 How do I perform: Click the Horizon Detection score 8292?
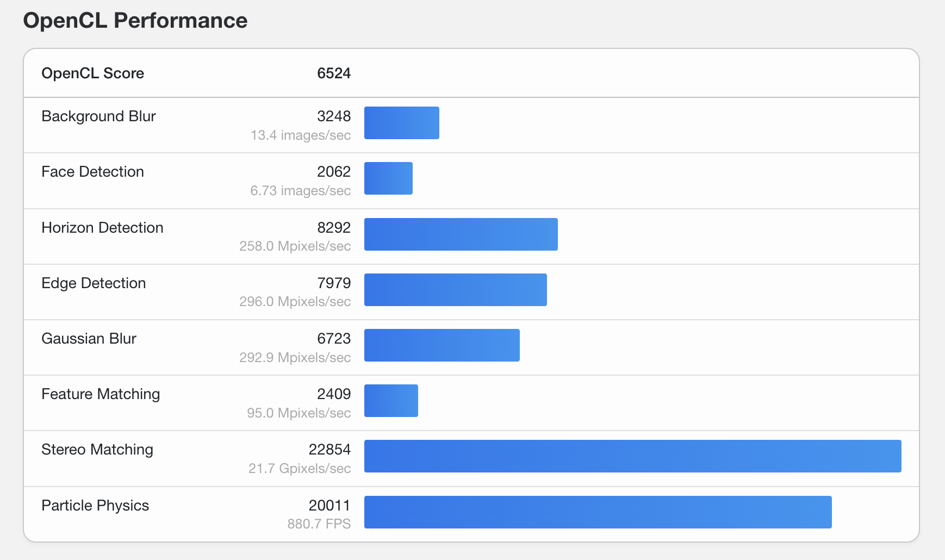click(334, 228)
